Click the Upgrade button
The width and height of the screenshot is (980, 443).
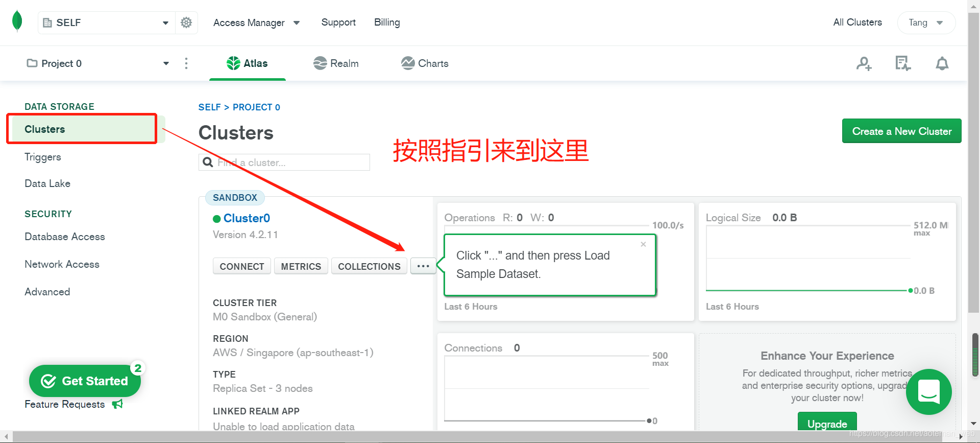827,422
